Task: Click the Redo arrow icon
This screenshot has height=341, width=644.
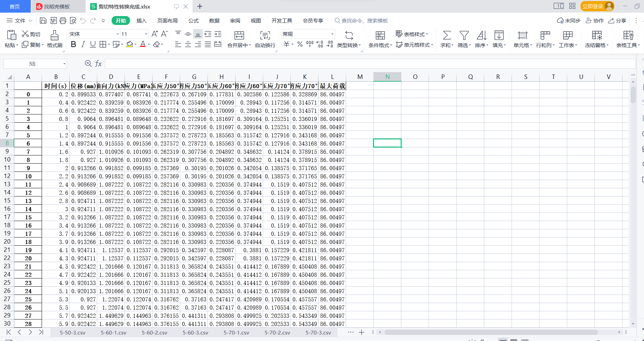Action: pyautogui.click(x=93, y=21)
